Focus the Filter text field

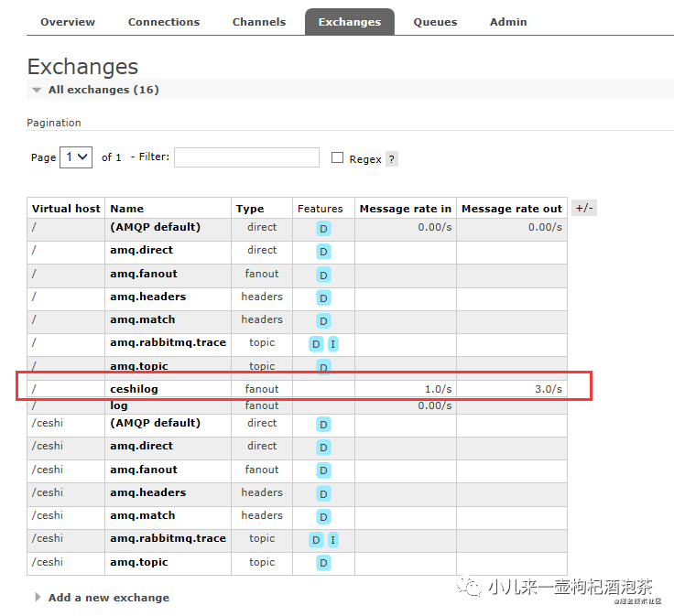coord(246,157)
